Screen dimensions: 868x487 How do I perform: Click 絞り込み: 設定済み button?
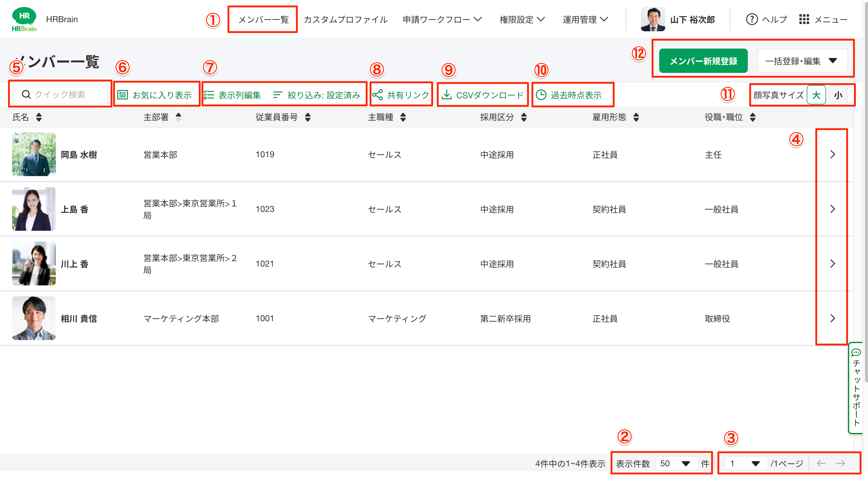[317, 95]
